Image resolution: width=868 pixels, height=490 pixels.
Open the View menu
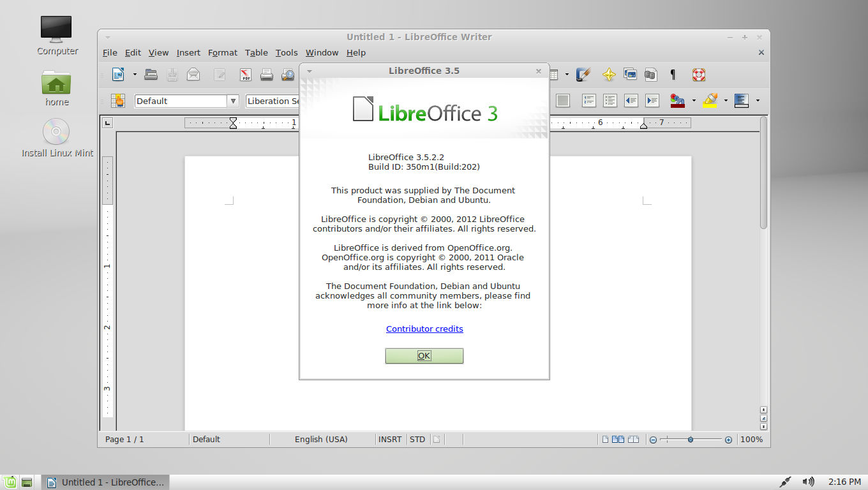point(158,53)
